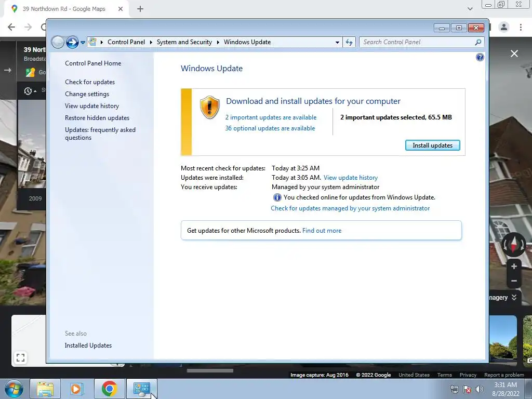Close the Google Maps Chrome tab
532x399 pixels.
pyautogui.click(x=121, y=9)
